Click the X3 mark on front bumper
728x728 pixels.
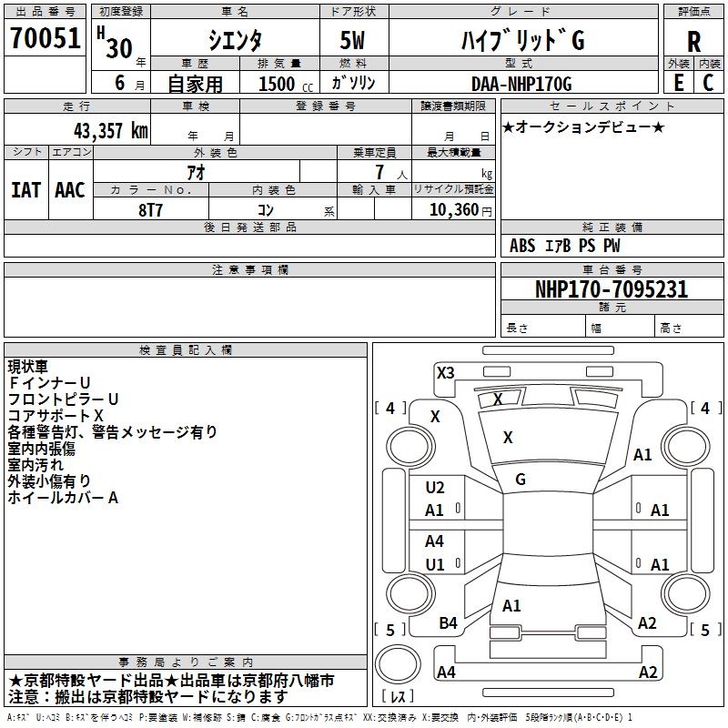tap(445, 373)
